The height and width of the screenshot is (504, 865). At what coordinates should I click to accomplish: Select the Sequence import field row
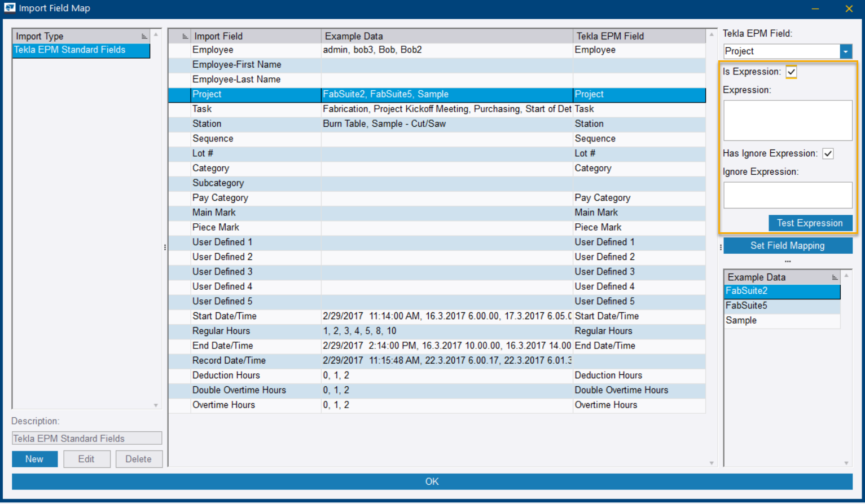point(437,139)
